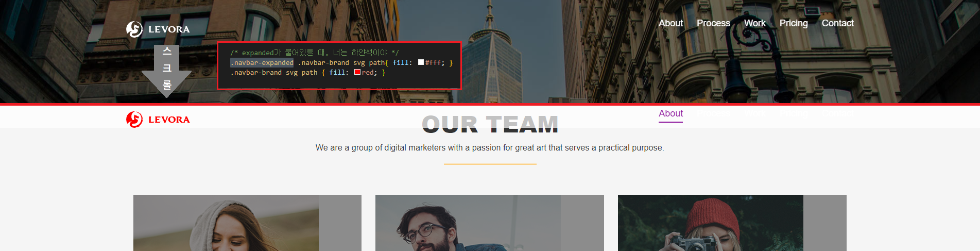
Task: Click the digital marketers description sentence
Action: pyautogui.click(x=490, y=148)
